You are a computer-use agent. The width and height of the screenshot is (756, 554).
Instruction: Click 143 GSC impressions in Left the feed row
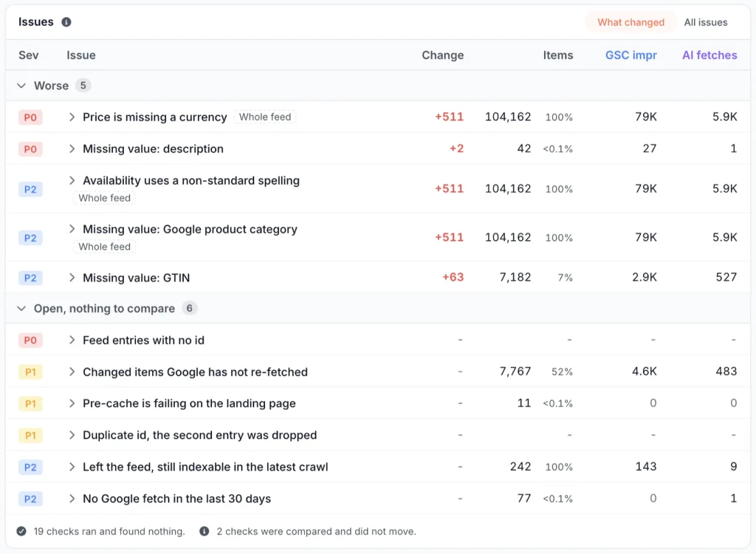point(645,467)
